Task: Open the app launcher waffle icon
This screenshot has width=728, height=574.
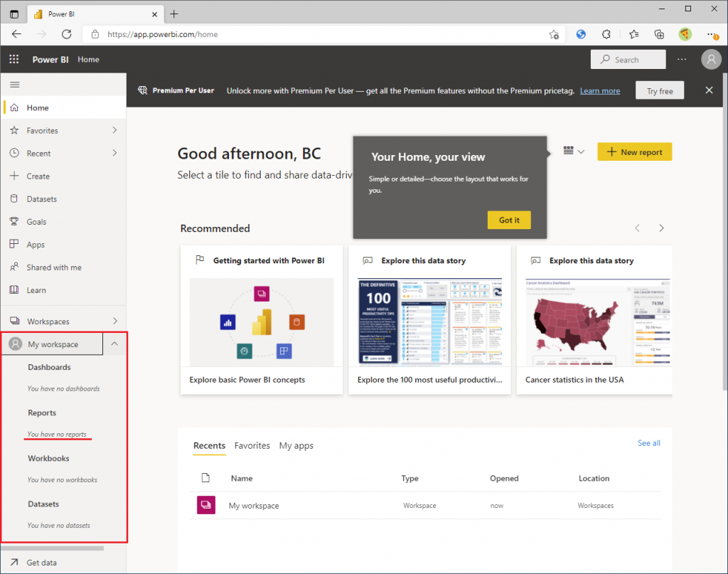Action: [14, 60]
